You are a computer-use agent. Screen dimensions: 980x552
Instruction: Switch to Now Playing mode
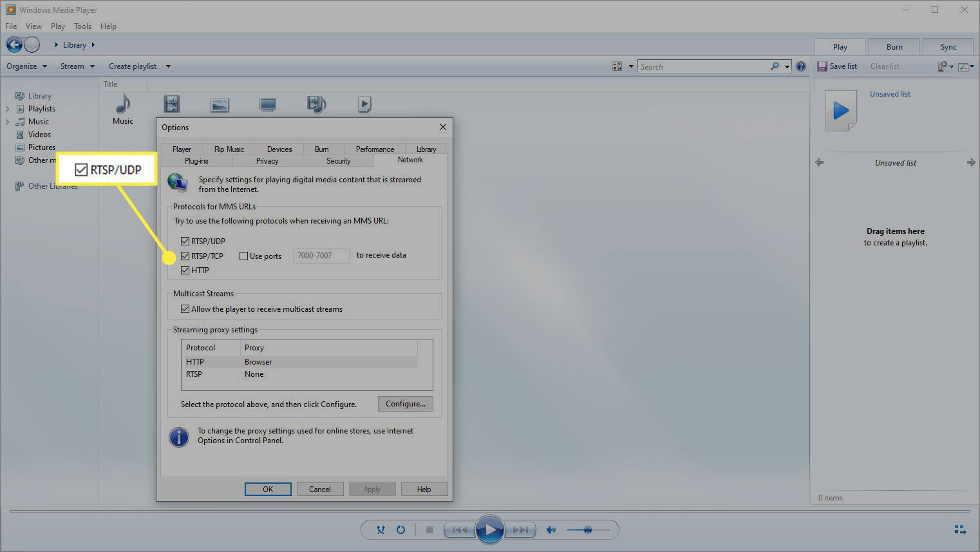tap(960, 530)
